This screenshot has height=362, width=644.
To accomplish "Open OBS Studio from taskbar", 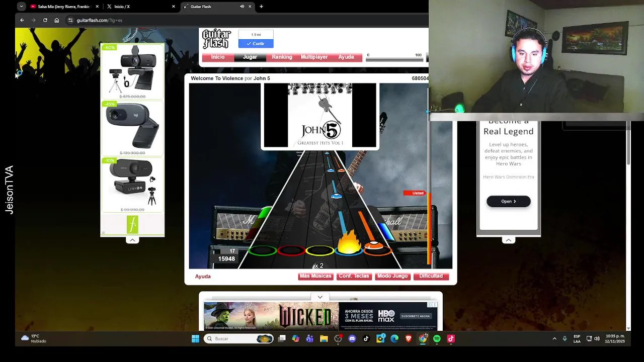I will (338, 339).
